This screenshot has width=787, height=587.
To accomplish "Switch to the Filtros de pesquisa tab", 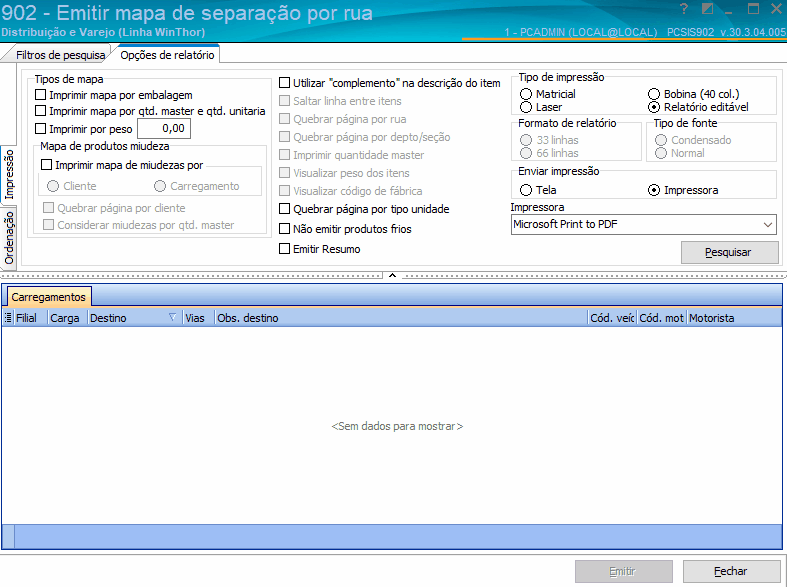I will coord(60,55).
